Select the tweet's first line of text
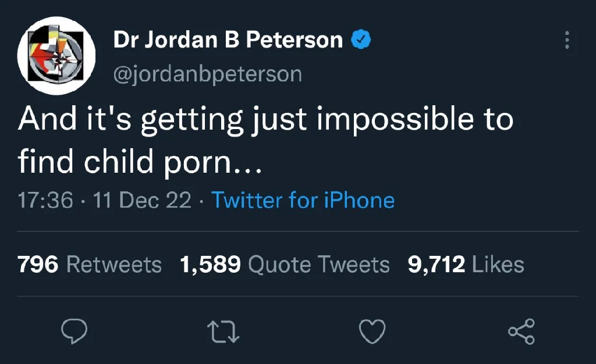This screenshot has height=364, width=596. [x=265, y=119]
